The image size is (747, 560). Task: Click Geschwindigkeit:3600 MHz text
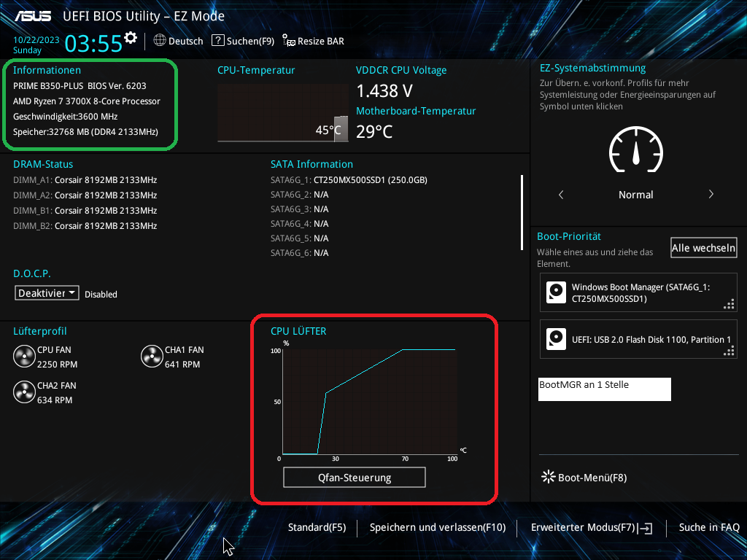coord(65,116)
